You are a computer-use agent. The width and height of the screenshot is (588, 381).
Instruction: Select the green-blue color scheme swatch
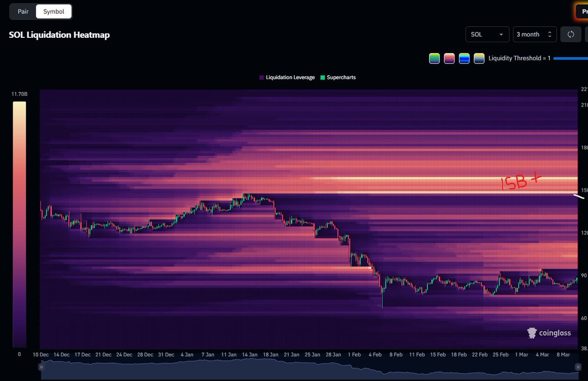(434, 58)
